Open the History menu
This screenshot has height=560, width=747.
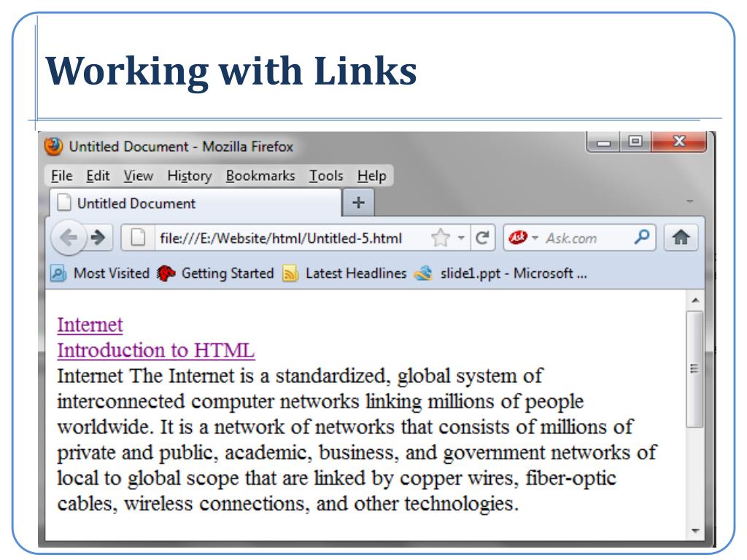point(190,176)
